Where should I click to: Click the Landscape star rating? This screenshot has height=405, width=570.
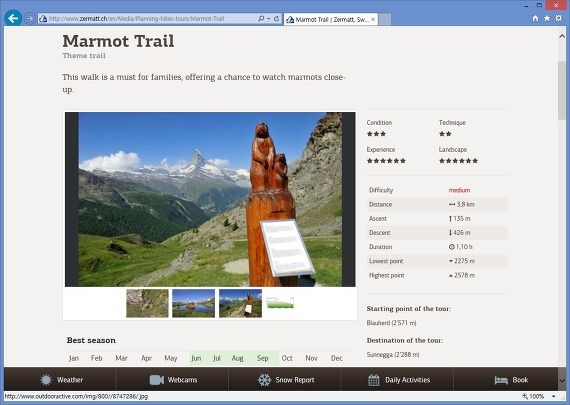click(x=458, y=161)
